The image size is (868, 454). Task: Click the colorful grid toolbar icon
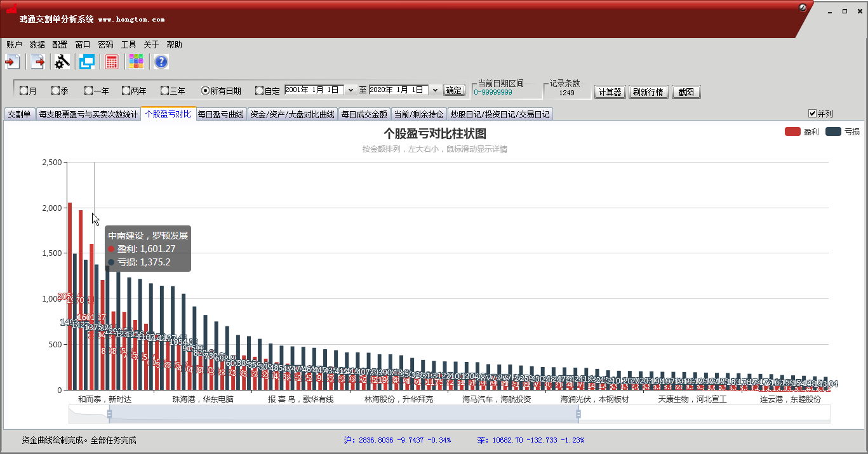click(136, 62)
